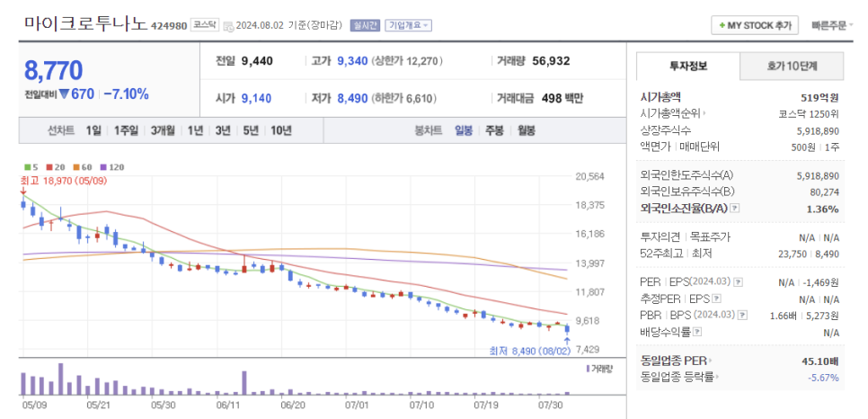
Task: Open help icon next to 외국인소진율(B/A)
Action: coord(735,209)
